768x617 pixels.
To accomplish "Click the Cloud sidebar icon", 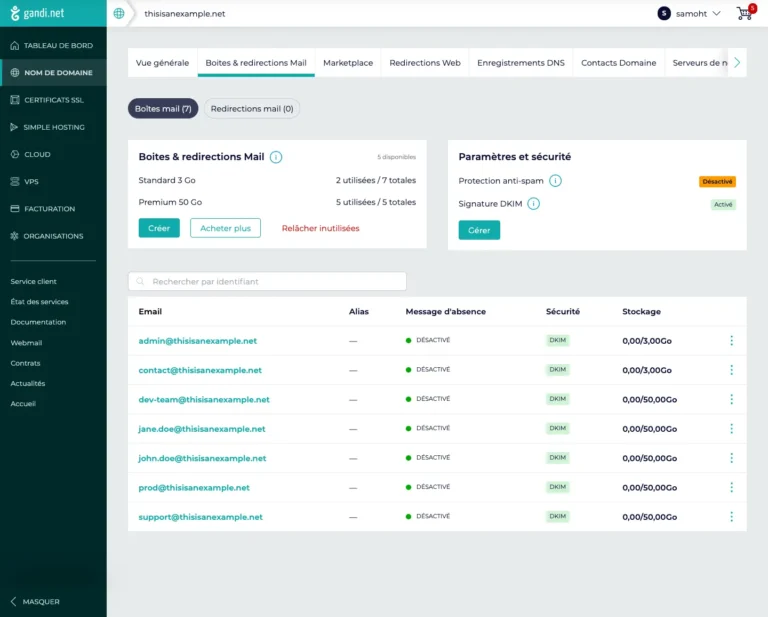I will pyautogui.click(x=15, y=154).
